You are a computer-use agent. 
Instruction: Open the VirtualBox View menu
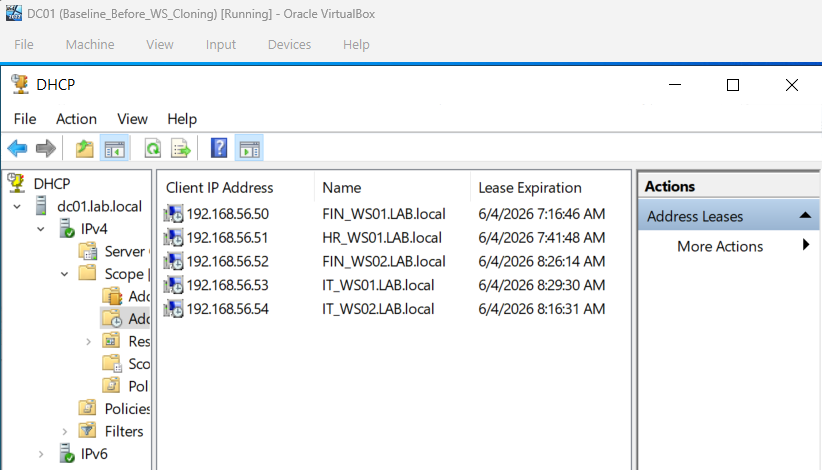(x=160, y=45)
